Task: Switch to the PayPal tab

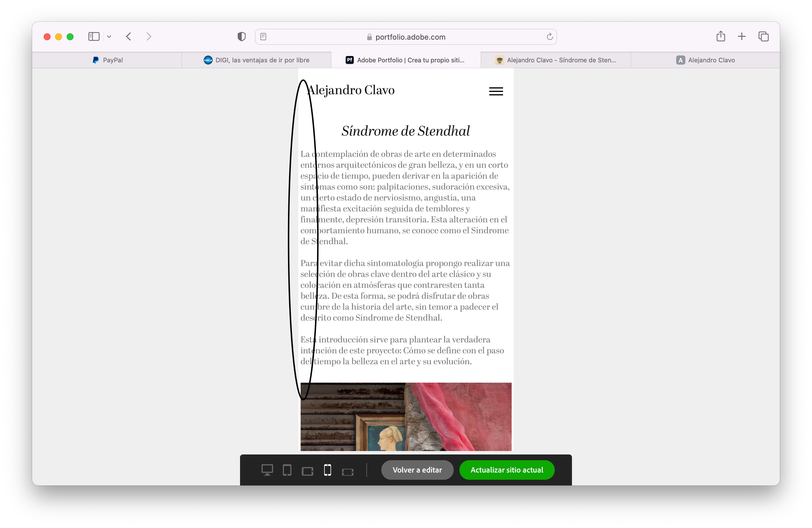Action: tap(107, 60)
